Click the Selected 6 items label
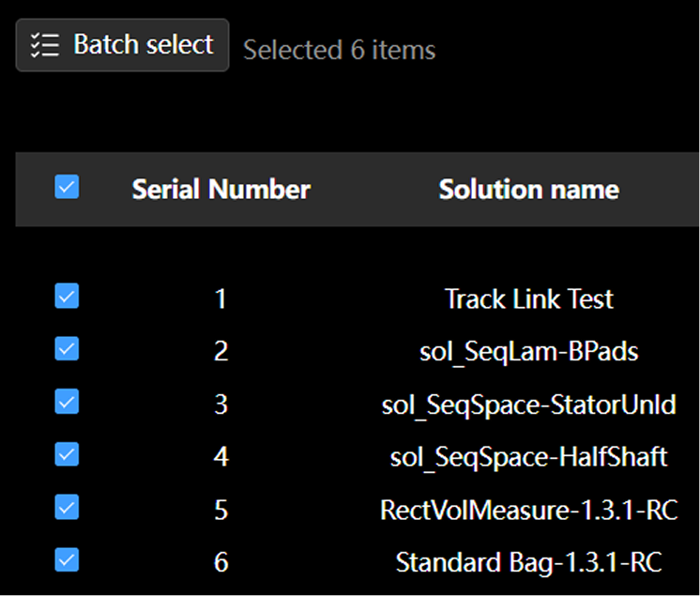The image size is (700, 596). click(339, 50)
